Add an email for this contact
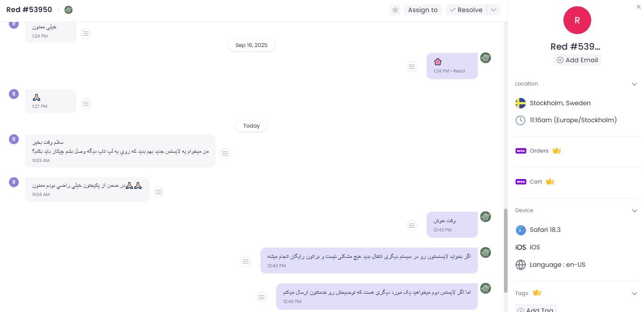 point(577,60)
